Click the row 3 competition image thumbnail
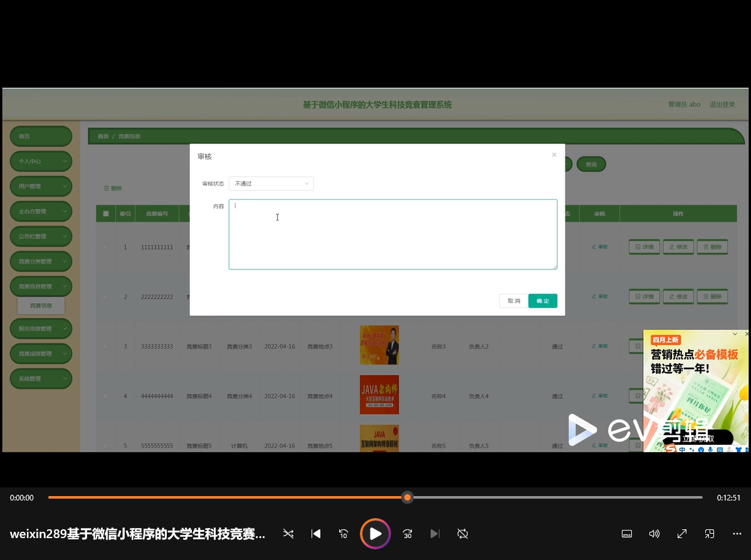The width and height of the screenshot is (751, 560). 379,345
